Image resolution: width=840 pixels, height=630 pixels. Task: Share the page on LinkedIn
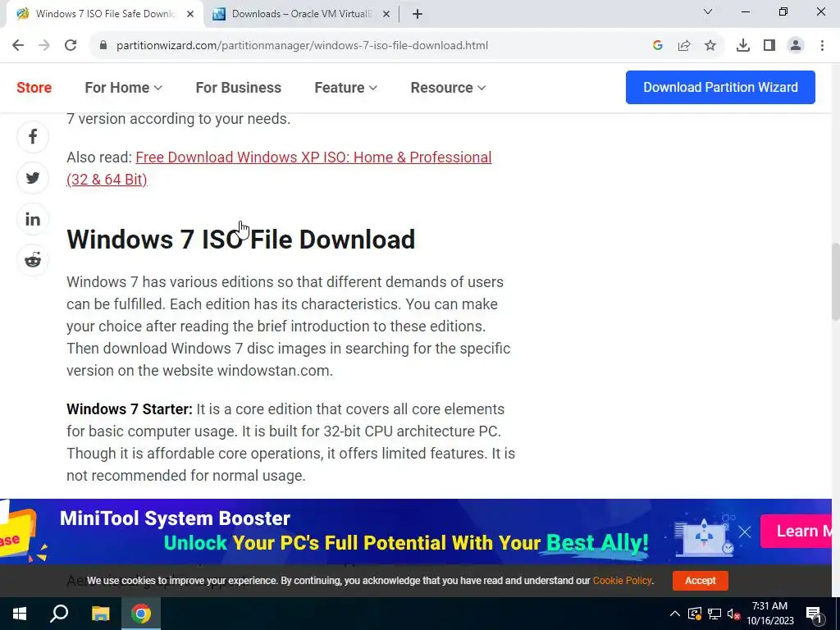pyautogui.click(x=33, y=219)
